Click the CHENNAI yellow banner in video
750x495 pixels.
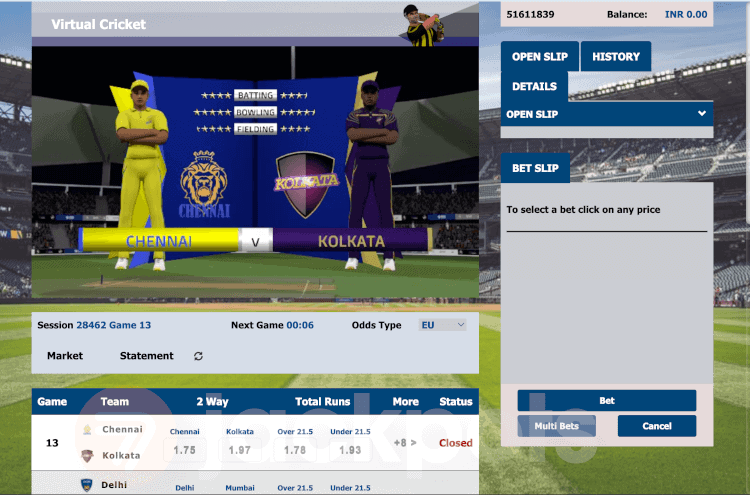tap(159, 241)
